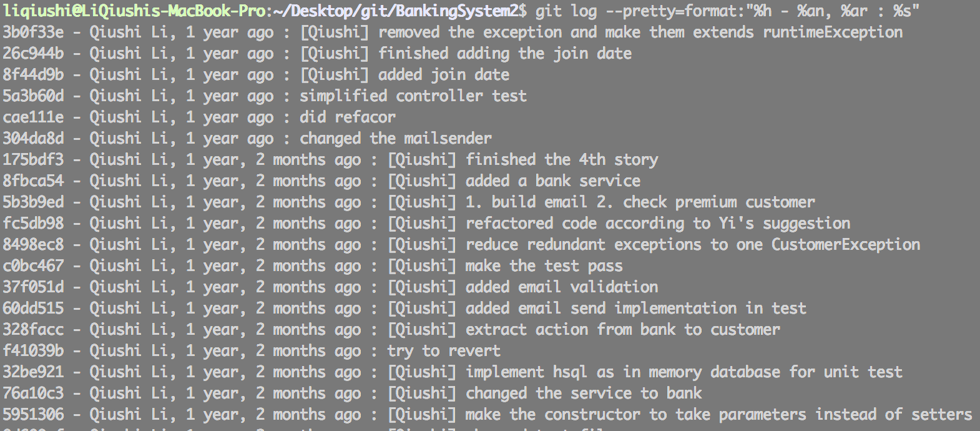Select commit hash 60dd515

tap(33, 309)
